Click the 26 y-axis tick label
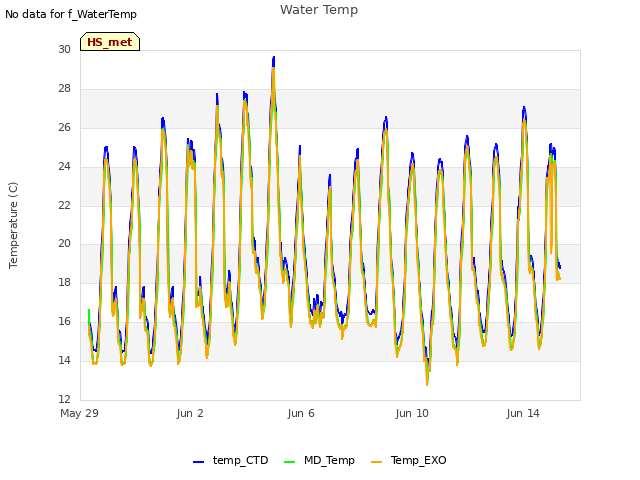 pyautogui.click(x=64, y=127)
